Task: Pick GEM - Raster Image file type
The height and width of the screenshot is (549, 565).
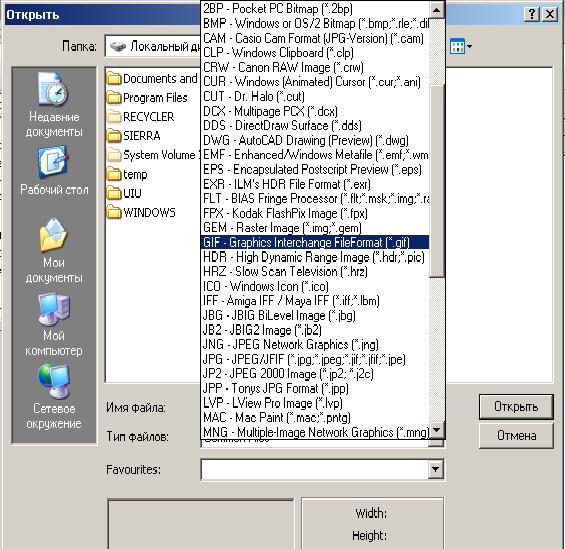Action: pos(315,228)
